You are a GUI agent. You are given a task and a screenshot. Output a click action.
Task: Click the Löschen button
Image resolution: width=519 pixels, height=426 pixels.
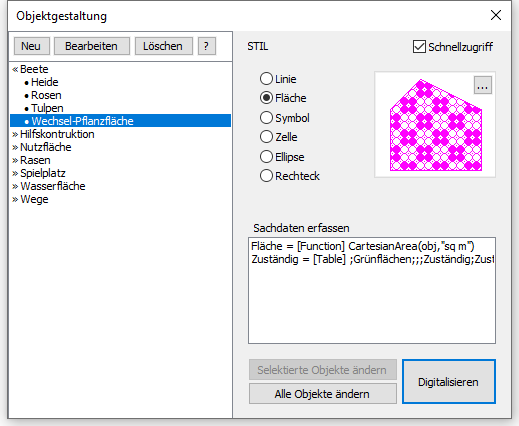point(164,46)
